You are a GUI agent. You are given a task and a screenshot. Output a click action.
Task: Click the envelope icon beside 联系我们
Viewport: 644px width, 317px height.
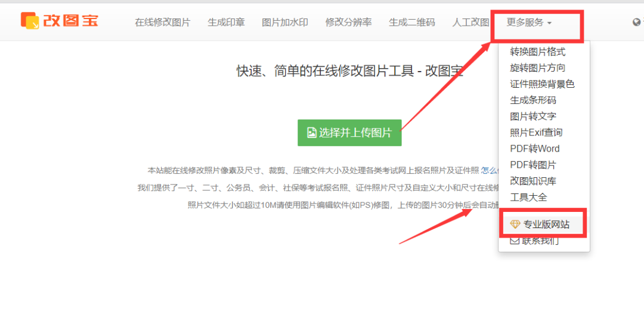point(515,241)
